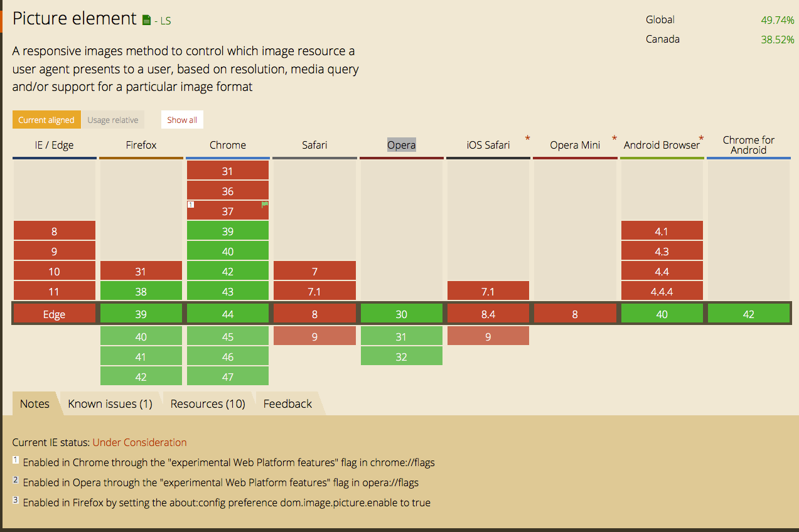The width and height of the screenshot is (799, 532).
Task: Click the red IE 8 cell
Action: tap(55, 231)
